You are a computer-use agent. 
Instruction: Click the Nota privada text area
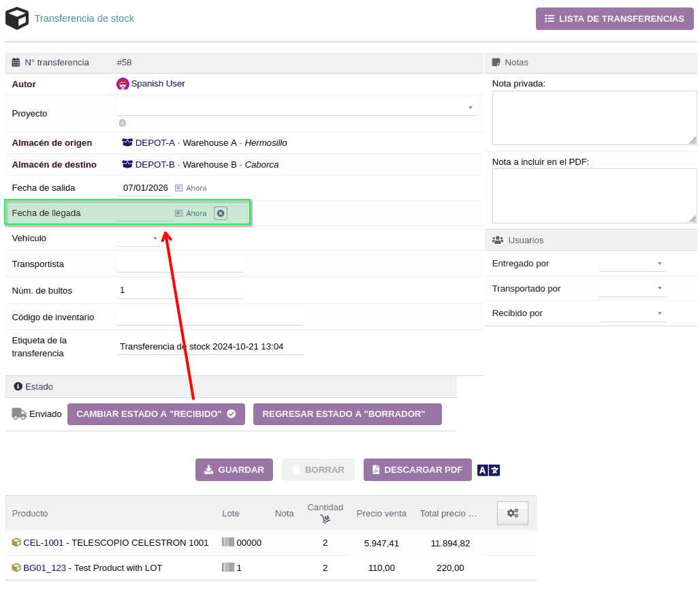pyautogui.click(x=594, y=118)
